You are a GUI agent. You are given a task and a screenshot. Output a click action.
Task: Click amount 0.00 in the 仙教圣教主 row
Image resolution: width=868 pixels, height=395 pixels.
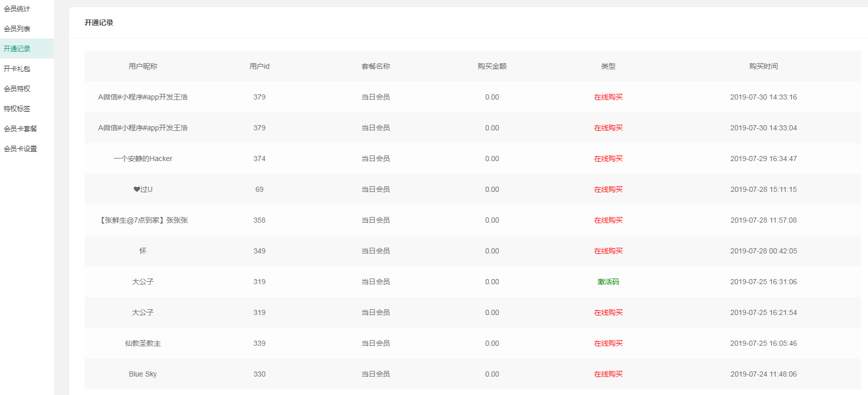point(492,343)
